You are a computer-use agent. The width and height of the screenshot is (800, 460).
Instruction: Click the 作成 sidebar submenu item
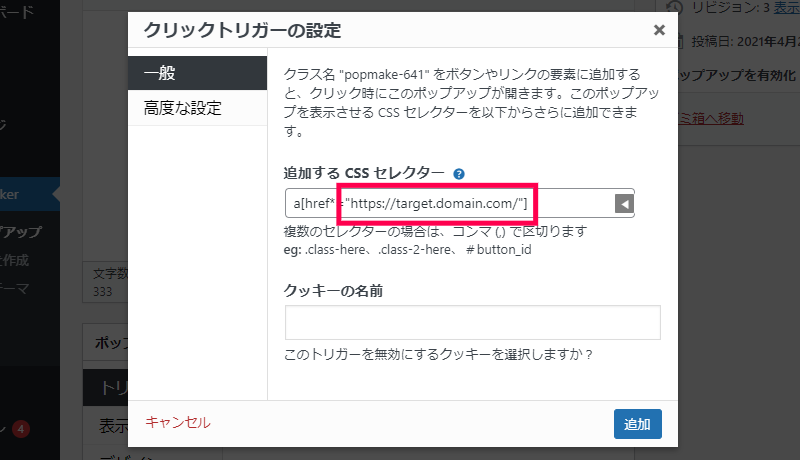(x=15, y=261)
